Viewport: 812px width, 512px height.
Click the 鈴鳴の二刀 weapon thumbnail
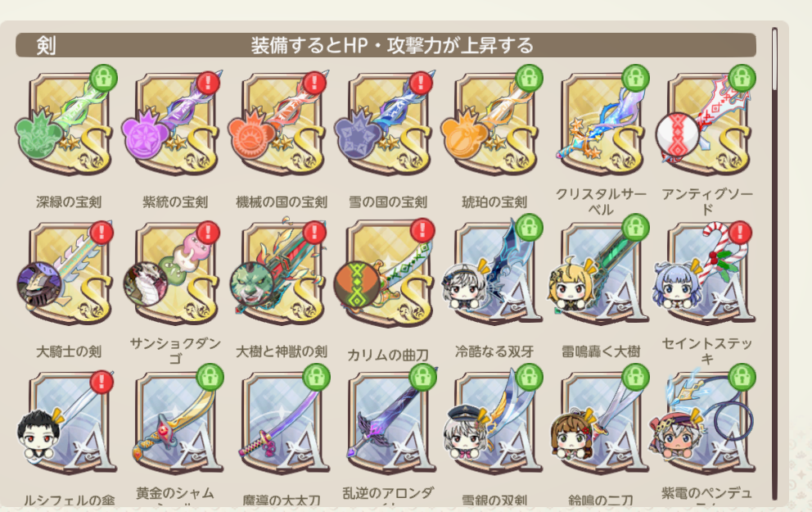601,421
